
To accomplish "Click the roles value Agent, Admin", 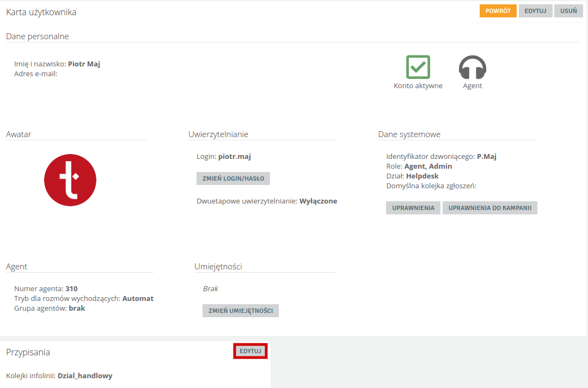I will coord(428,166).
